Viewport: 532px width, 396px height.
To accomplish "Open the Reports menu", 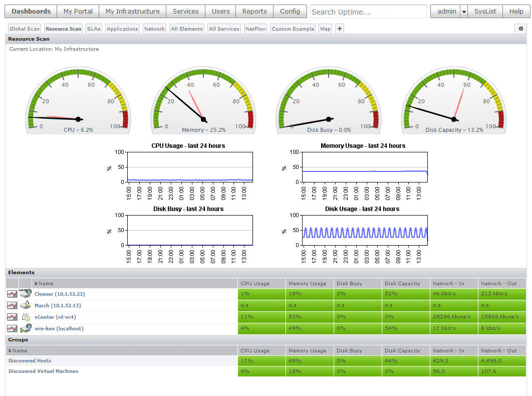I will point(254,11).
